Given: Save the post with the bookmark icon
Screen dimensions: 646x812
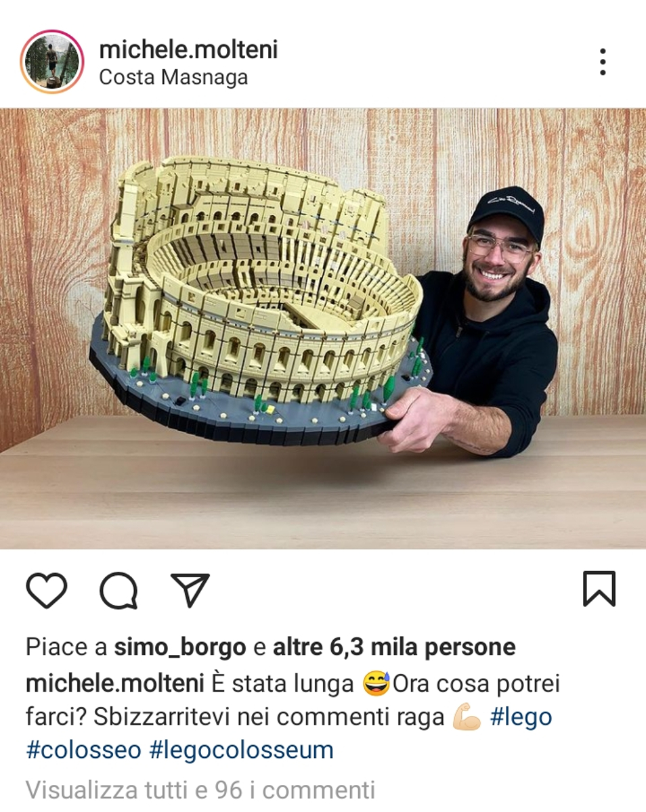Looking at the screenshot, I should pyautogui.click(x=599, y=589).
